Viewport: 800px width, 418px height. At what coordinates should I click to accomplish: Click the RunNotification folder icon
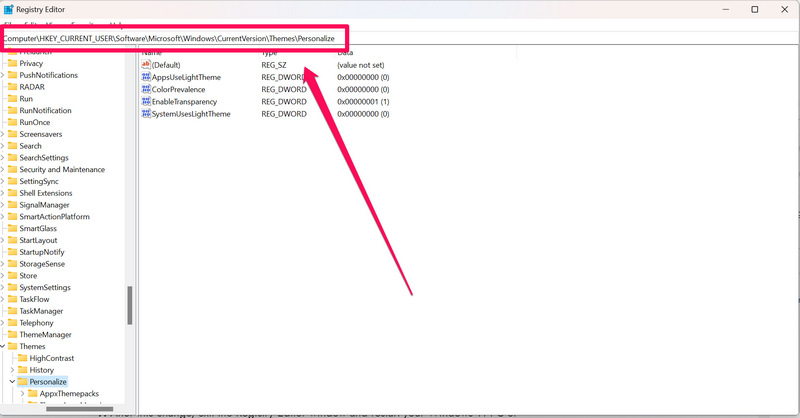pyautogui.click(x=13, y=110)
